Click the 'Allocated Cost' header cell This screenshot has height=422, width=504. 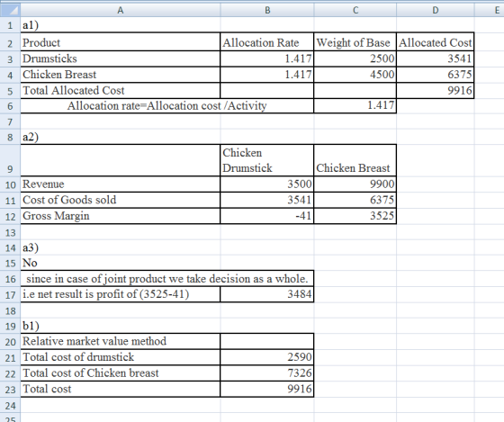436,42
